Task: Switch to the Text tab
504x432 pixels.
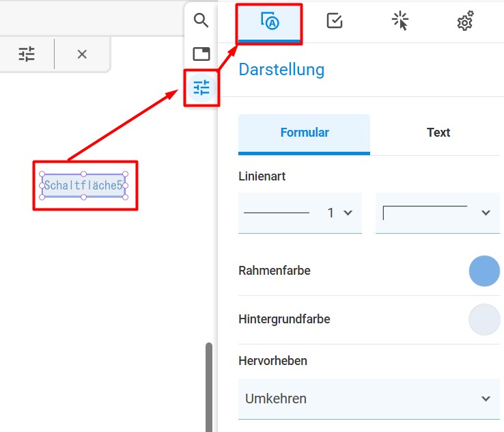Action: tap(438, 134)
